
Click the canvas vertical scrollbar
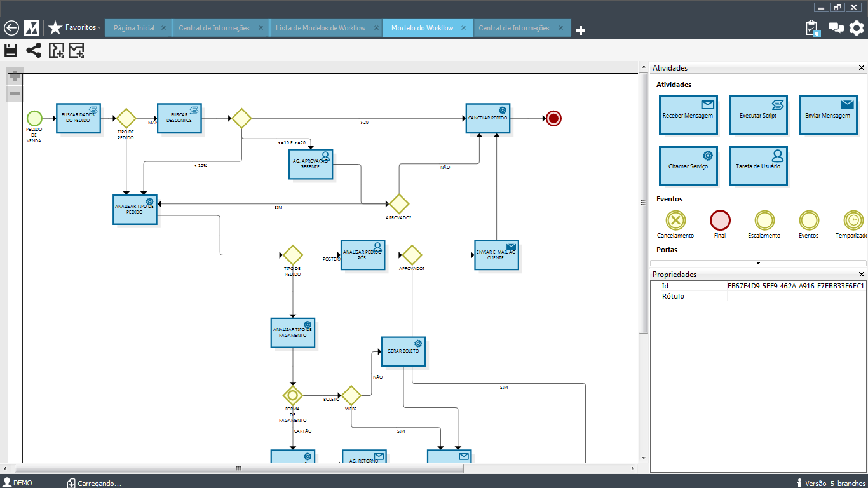(644, 203)
